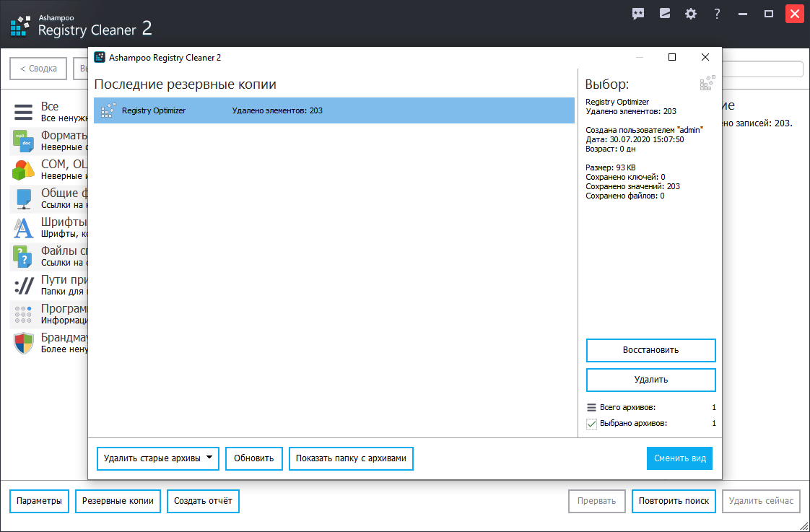Screen dimensions: 810x532
Task: Click 'Восстановить' to restore backup
Action: click(x=651, y=351)
